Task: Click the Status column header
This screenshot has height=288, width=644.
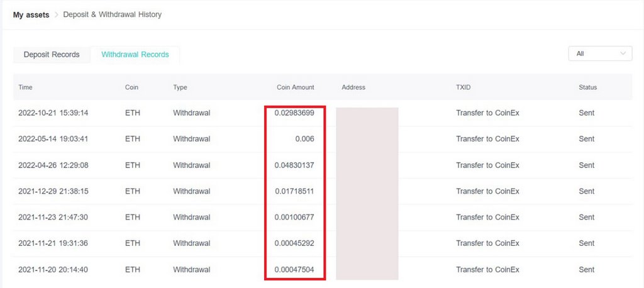Action: [587, 87]
